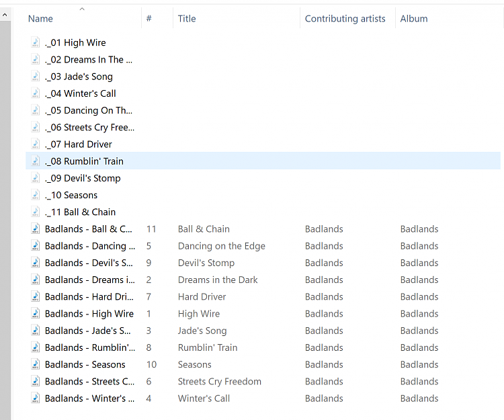Click the file icon for ._02 Dreams In The
The image size is (504, 420).
pyautogui.click(x=36, y=59)
